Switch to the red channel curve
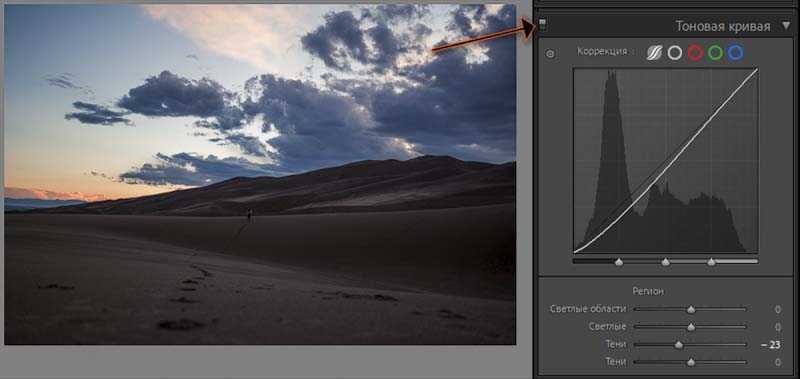Viewport: 800px width, 379px height. point(695,53)
